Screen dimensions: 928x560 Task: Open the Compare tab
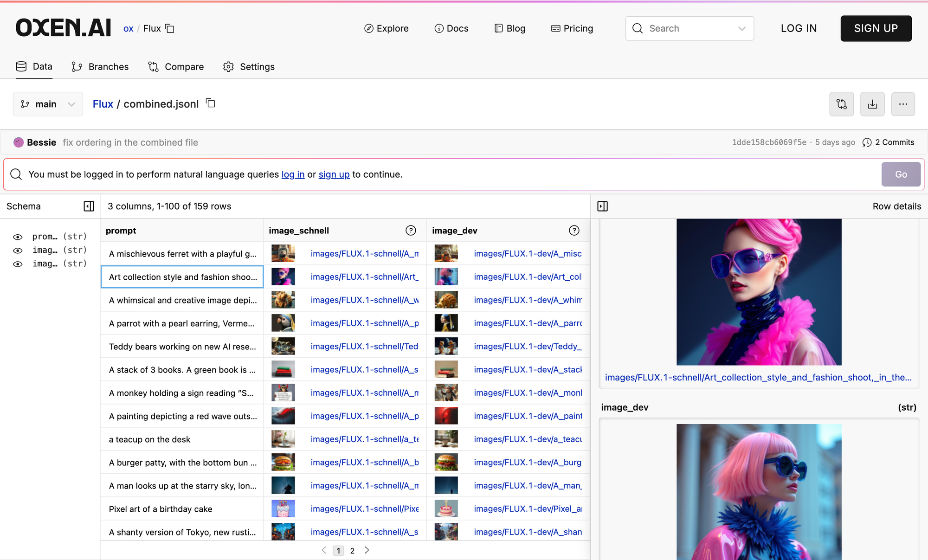(176, 67)
